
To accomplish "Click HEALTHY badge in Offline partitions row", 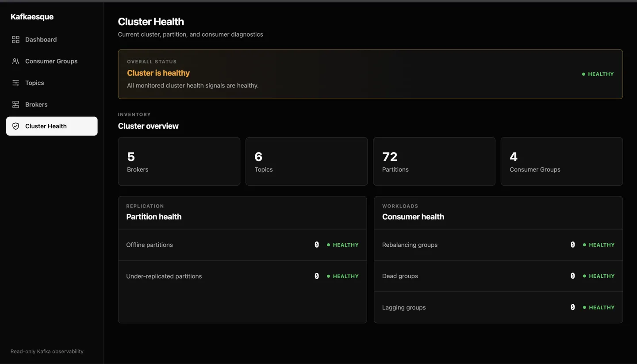I will click(x=343, y=245).
